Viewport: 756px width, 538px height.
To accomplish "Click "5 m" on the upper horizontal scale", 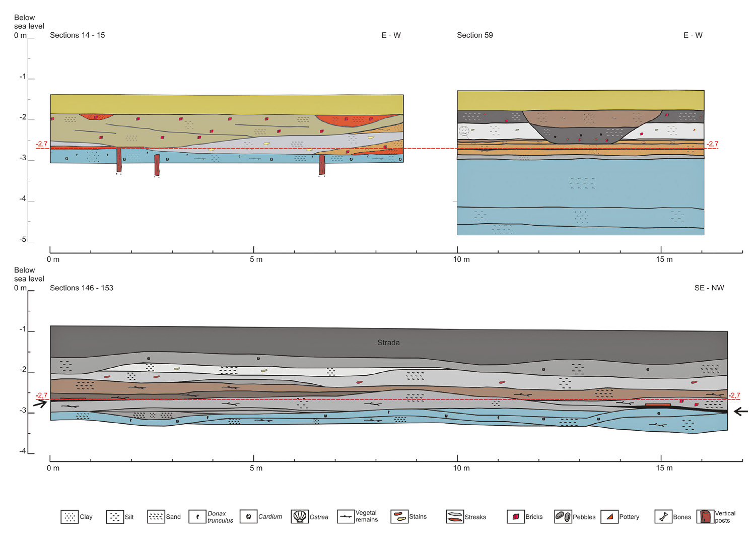I will (x=256, y=259).
